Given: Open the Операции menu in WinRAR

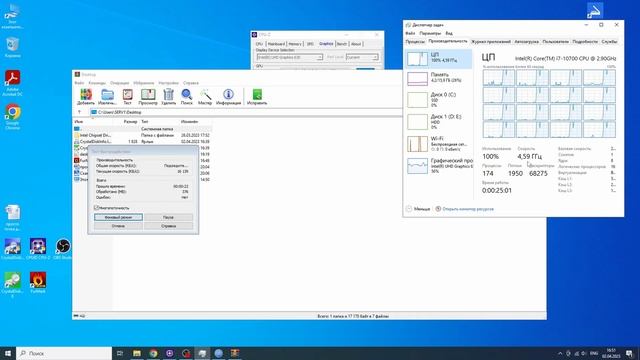Looking at the screenshot, I should tap(120, 83).
